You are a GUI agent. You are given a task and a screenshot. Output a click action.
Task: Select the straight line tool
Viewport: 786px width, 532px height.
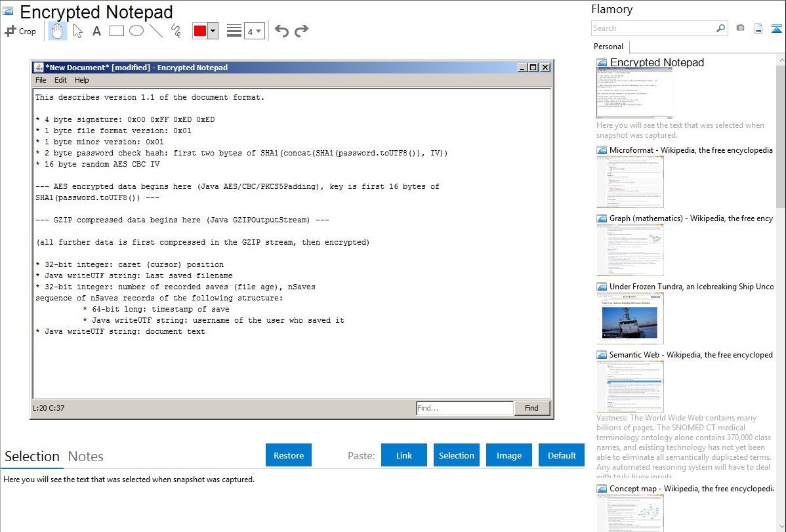click(x=156, y=31)
